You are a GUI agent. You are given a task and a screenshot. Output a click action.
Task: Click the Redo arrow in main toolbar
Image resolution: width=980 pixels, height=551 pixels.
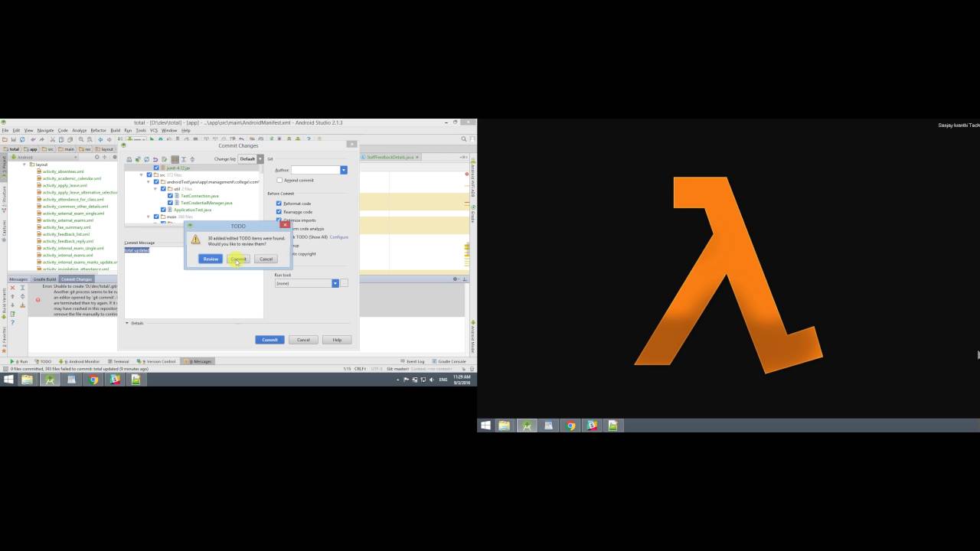coord(42,139)
